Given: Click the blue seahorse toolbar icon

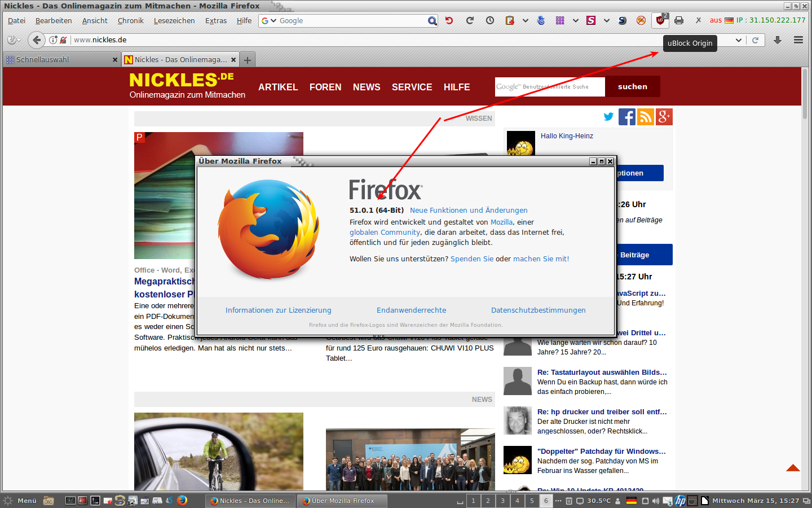Looking at the screenshot, I should (x=541, y=20).
